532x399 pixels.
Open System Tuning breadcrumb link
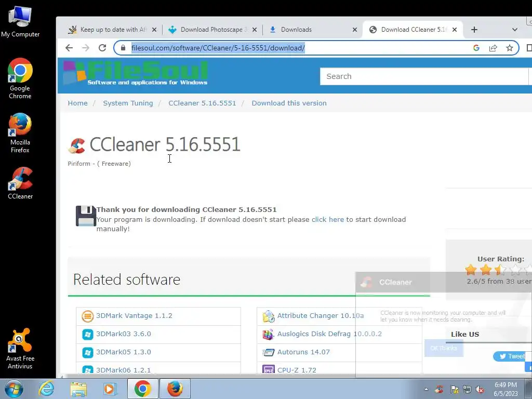tap(128, 103)
